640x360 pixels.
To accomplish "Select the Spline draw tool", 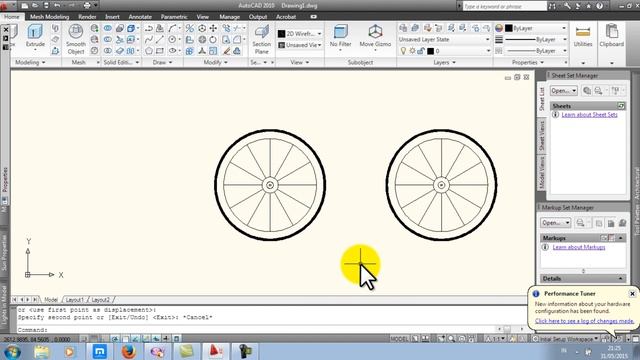I will click(149, 40).
